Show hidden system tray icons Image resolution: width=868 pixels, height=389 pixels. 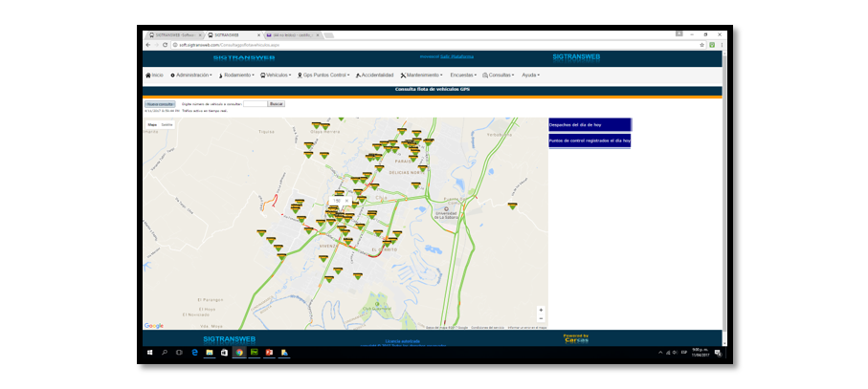(x=660, y=353)
